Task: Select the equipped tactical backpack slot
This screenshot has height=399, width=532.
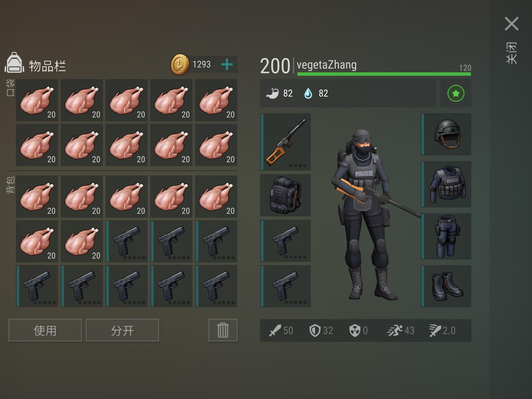Action: tap(285, 195)
